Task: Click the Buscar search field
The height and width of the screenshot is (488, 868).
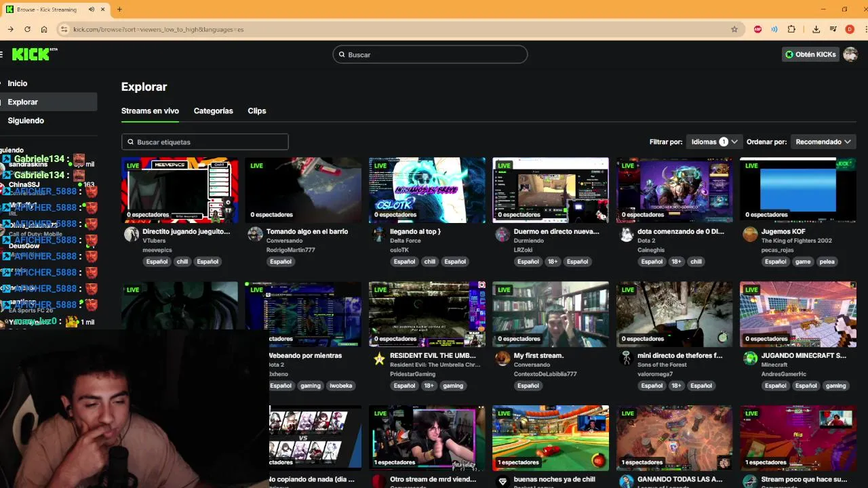Action: click(x=430, y=54)
